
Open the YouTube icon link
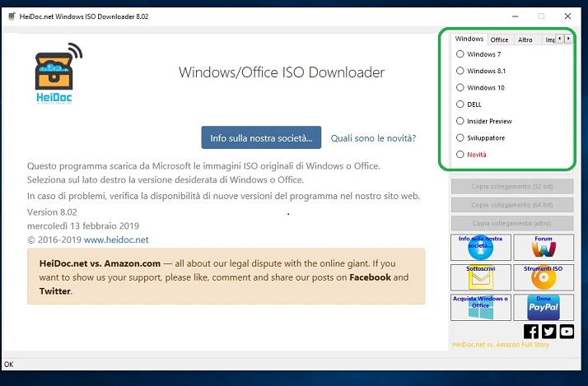tap(567, 332)
